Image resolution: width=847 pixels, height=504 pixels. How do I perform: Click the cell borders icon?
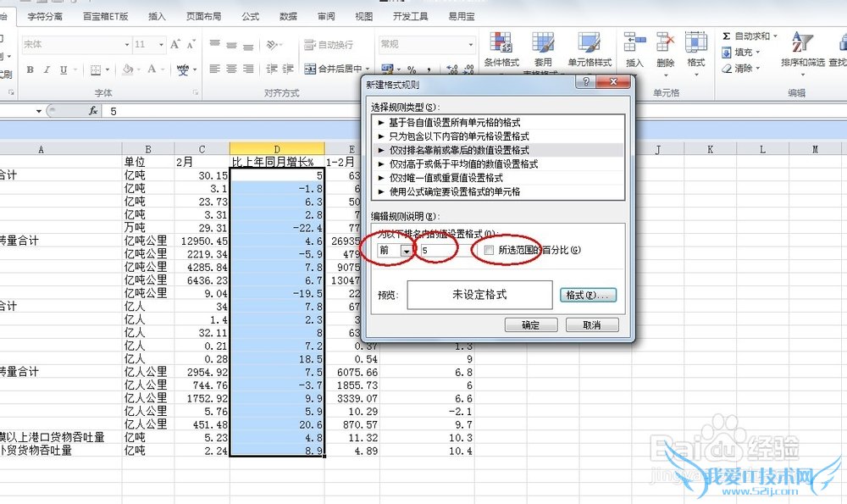[x=96, y=69]
